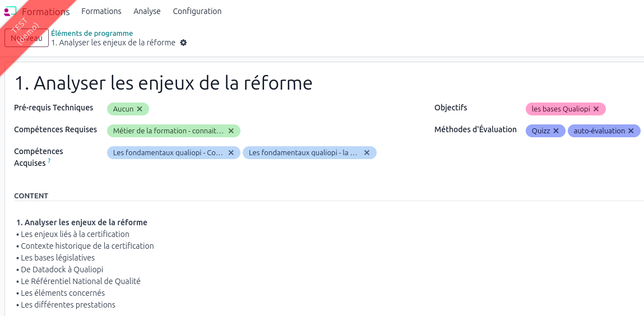The width and height of the screenshot is (644, 316).
Task: Delete first Les fondamentaux qualiopi tag
Action: [231, 152]
